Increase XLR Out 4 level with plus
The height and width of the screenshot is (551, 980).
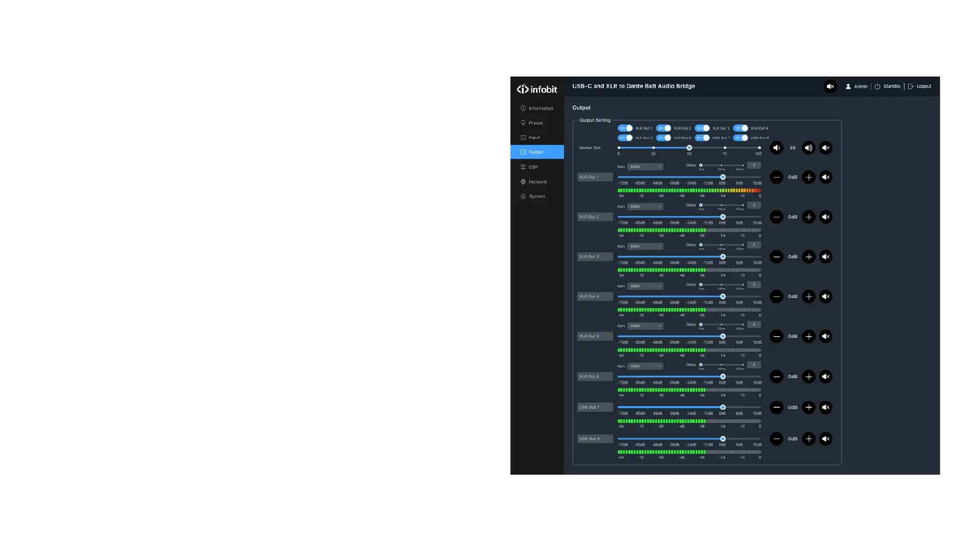(808, 296)
